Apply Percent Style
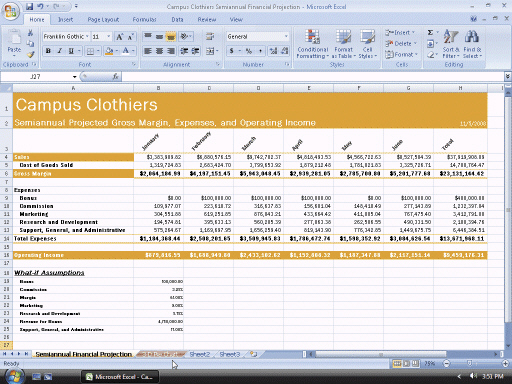512x384 pixels. pos(249,51)
